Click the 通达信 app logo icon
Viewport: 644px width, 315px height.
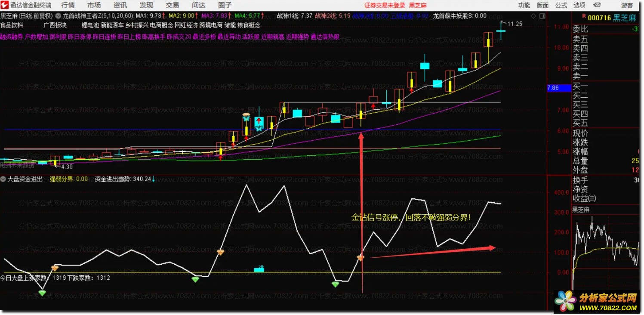[5, 5]
